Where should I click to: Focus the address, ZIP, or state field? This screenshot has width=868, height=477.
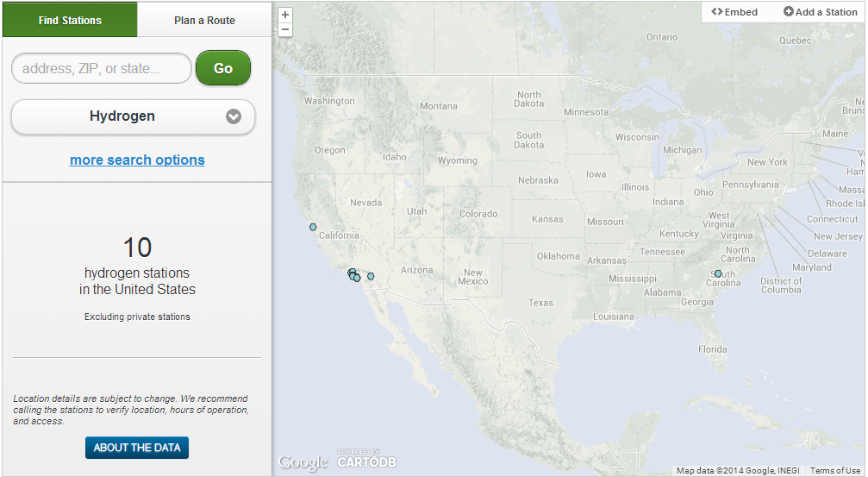pyautogui.click(x=101, y=68)
